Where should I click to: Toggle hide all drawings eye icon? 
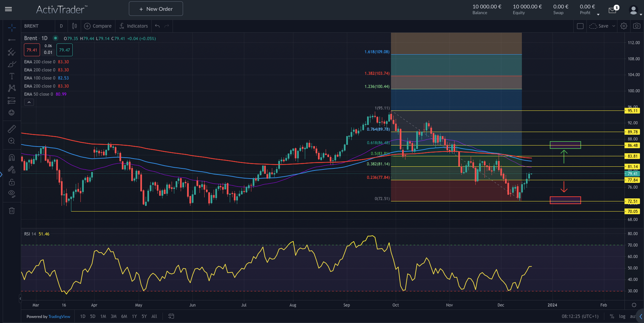point(11,194)
